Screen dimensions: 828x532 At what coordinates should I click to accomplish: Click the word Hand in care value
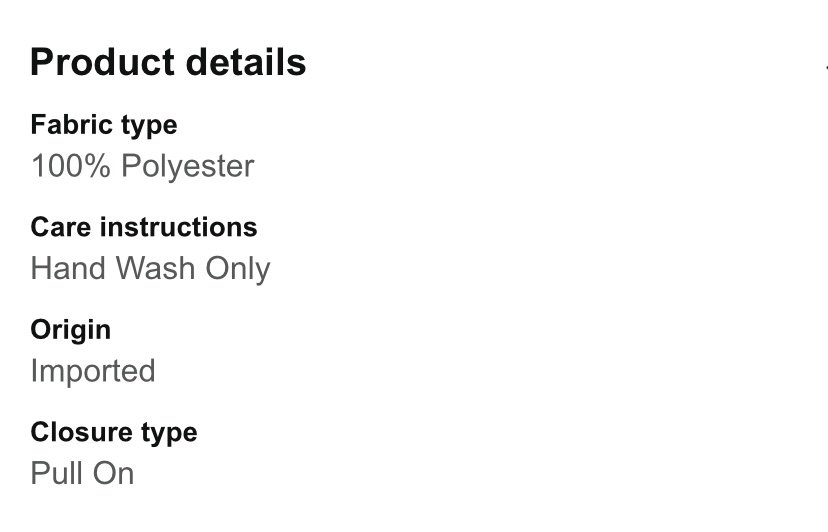[68, 268]
